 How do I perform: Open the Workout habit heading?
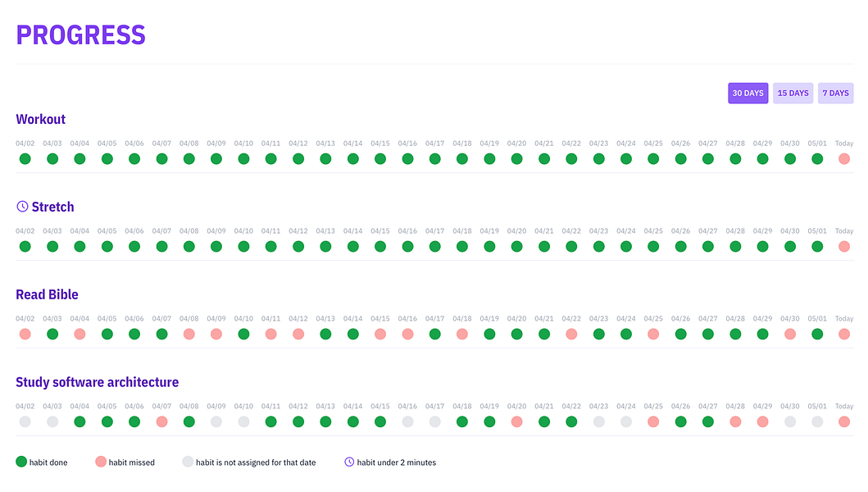40,119
